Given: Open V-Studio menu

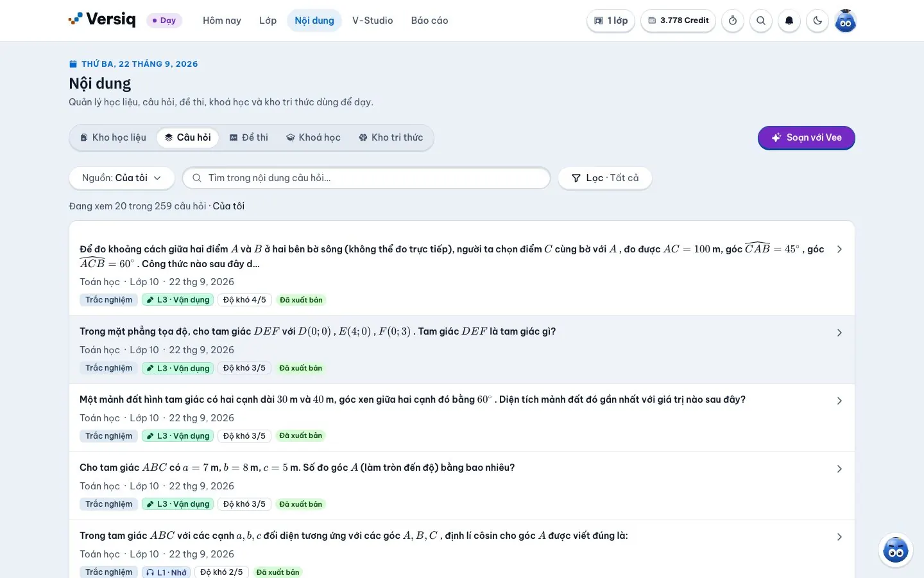Looking at the screenshot, I should (x=373, y=21).
